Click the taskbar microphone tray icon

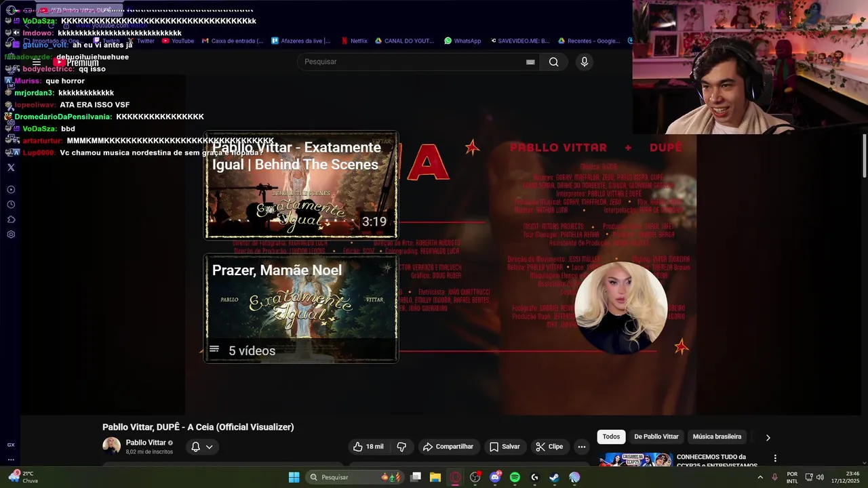click(774, 477)
